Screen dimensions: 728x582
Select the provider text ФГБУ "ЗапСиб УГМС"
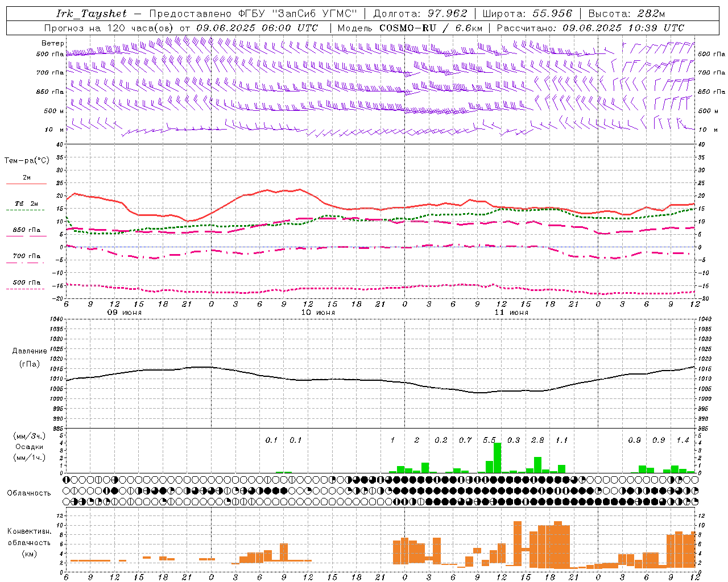click(x=297, y=14)
